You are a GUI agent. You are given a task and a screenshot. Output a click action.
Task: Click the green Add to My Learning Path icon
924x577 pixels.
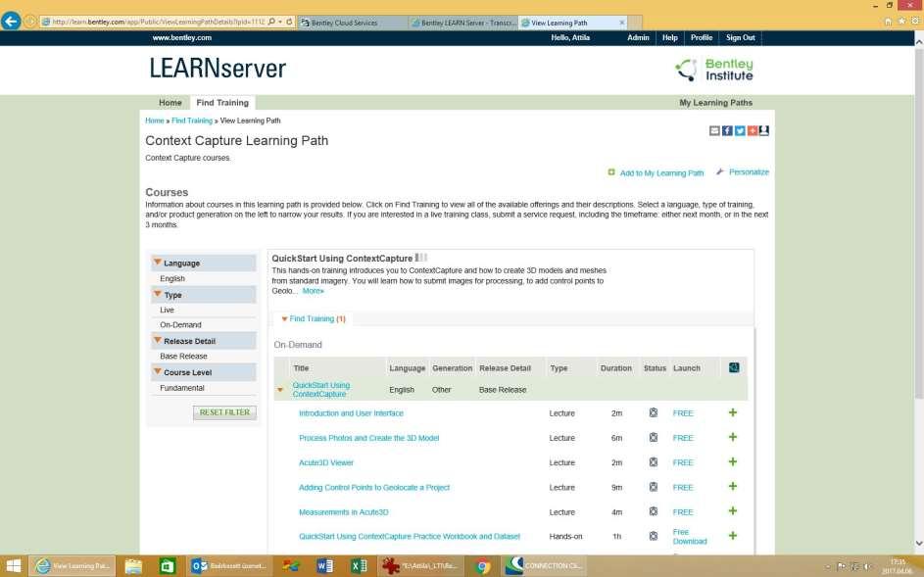click(611, 172)
